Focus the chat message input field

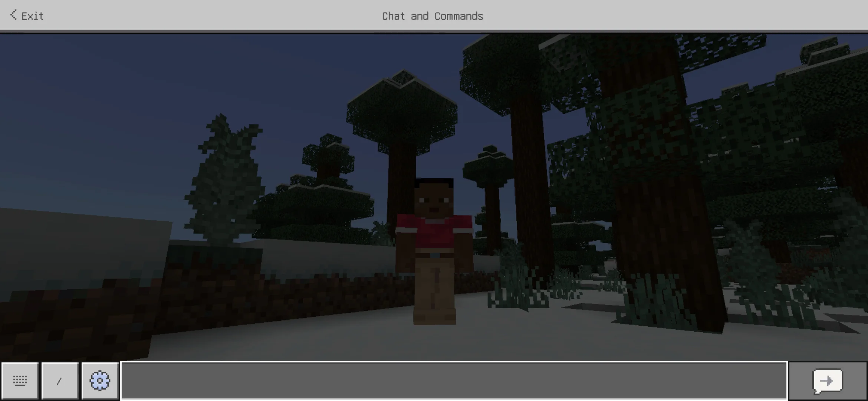[454, 381]
